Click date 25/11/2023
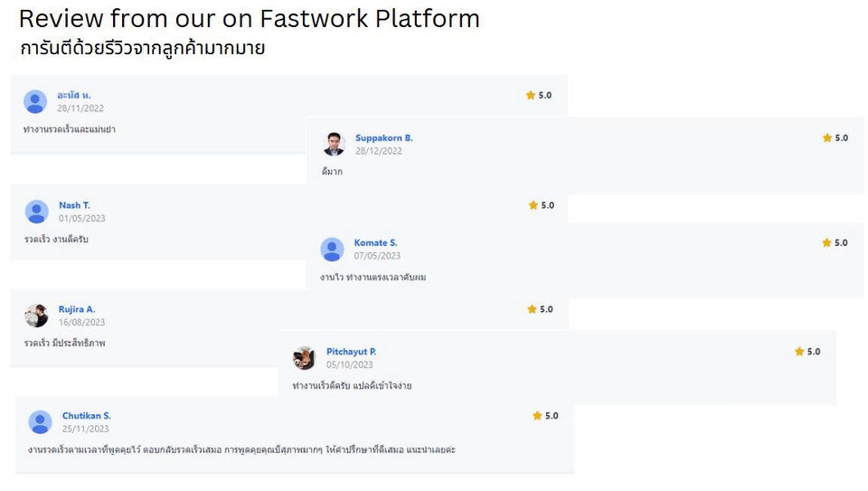This screenshot has width=868, height=491. [85, 429]
